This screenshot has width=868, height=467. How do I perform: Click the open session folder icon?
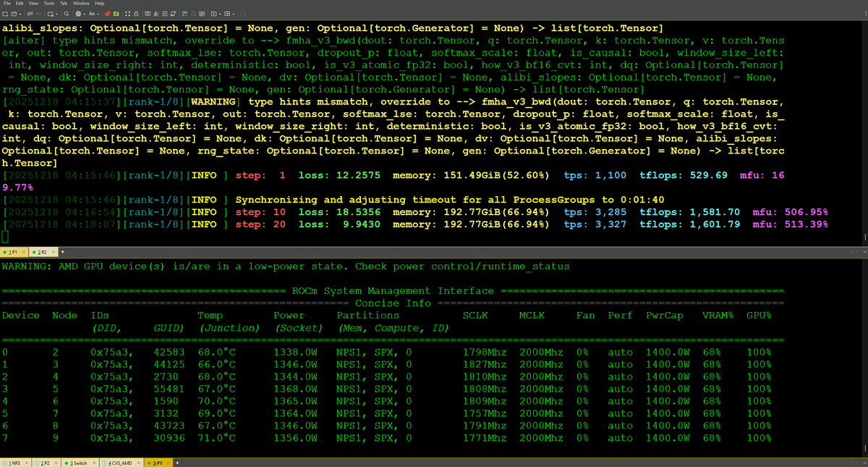pos(14,14)
